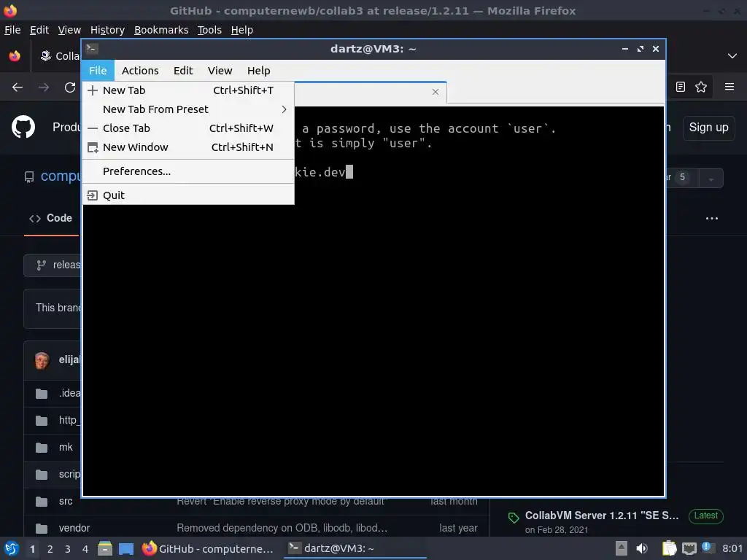Click the removable media eject tray icon
This screenshot has height=560, width=747.
tap(622, 548)
